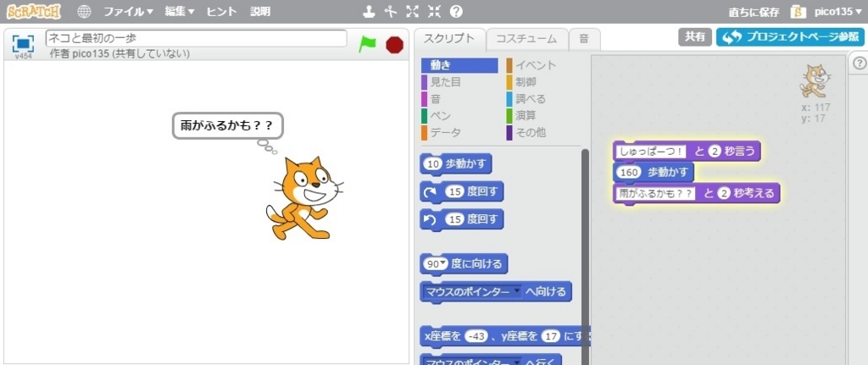
Task: Click the red stop sign button
Action: coord(394,44)
